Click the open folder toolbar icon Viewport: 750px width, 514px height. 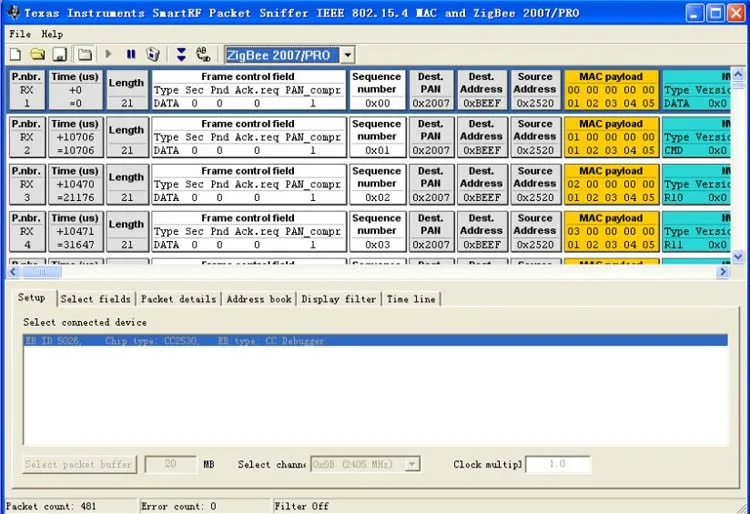[x=37, y=54]
